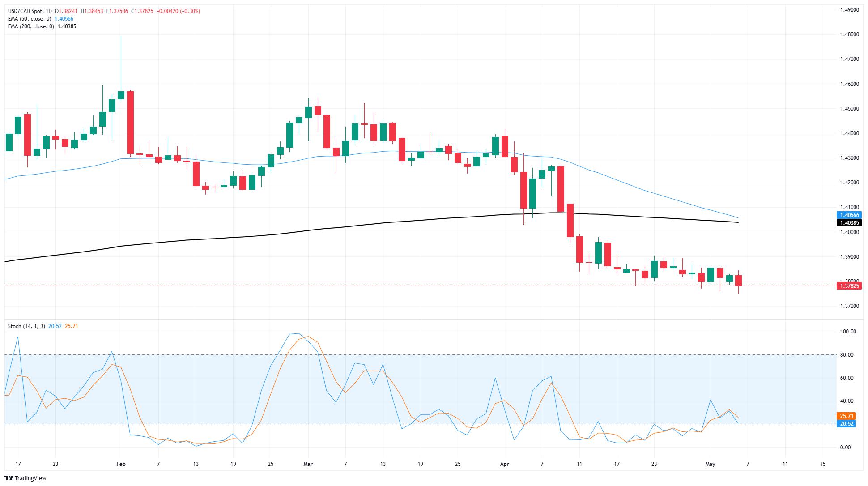Select the EMA (200, close, 0) legend
The image size is (868, 486).
pos(31,26)
